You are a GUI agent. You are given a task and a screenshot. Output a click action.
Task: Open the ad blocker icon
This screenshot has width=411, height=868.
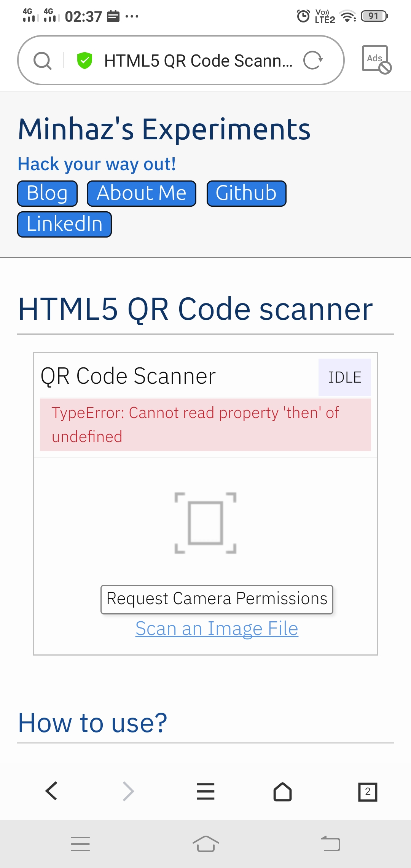click(376, 60)
